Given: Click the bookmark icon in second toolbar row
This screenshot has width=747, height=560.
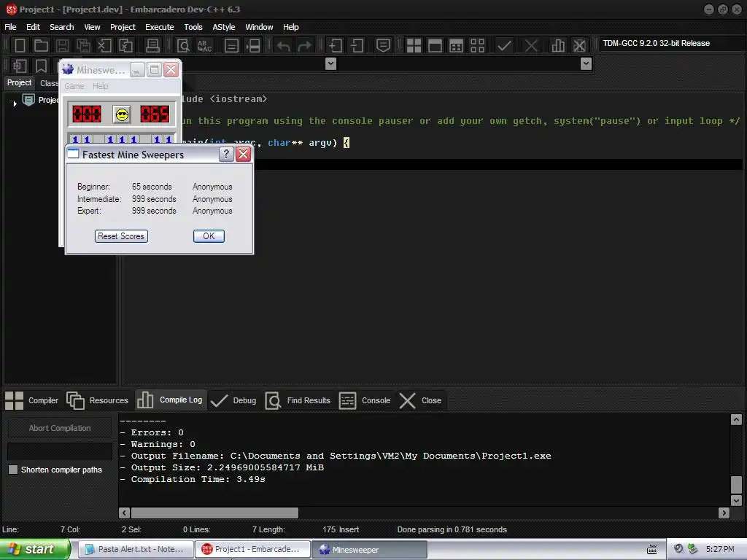Looking at the screenshot, I should (x=41, y=66).
